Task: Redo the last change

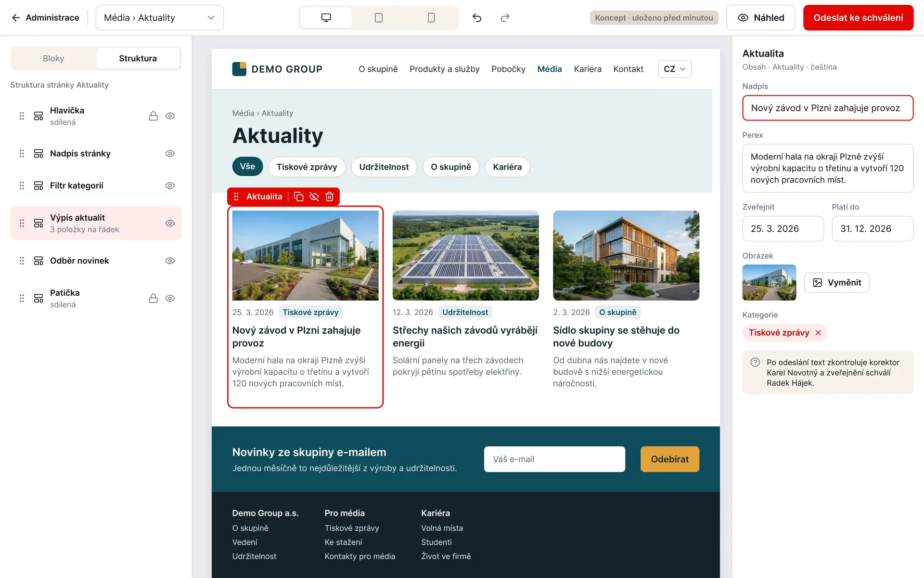Action: [x=505, y=18]
